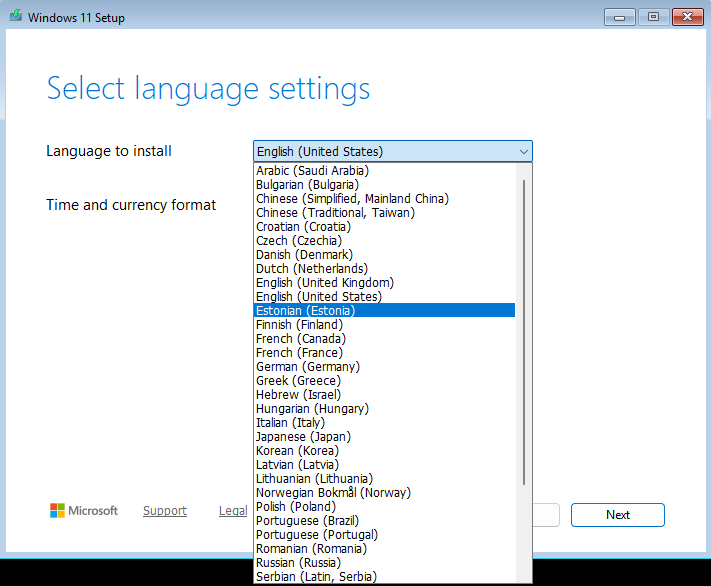Choose Portuguese (Brazil) language
Viewport: 711px width, 586px height.
coord(307,520)
